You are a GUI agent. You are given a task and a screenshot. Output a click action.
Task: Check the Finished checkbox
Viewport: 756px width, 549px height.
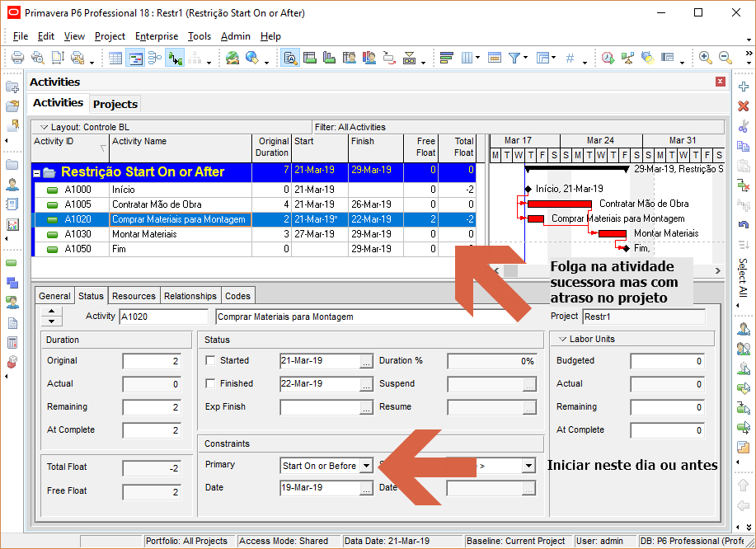[210, 383]
